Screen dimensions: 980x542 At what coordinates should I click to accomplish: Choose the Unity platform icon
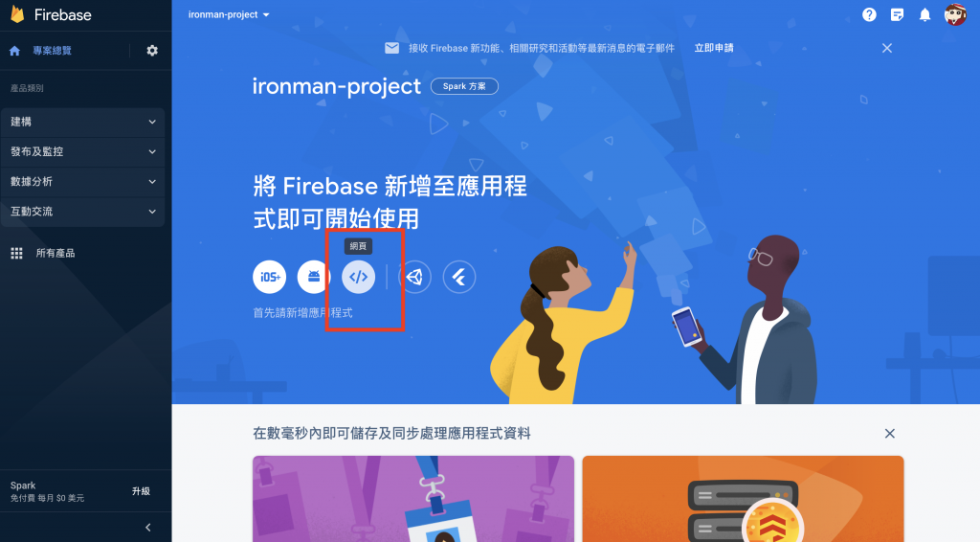click(x=414, y=277)
